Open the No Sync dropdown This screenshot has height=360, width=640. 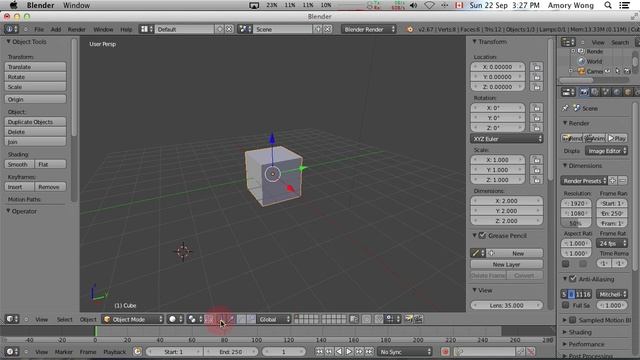404,351
